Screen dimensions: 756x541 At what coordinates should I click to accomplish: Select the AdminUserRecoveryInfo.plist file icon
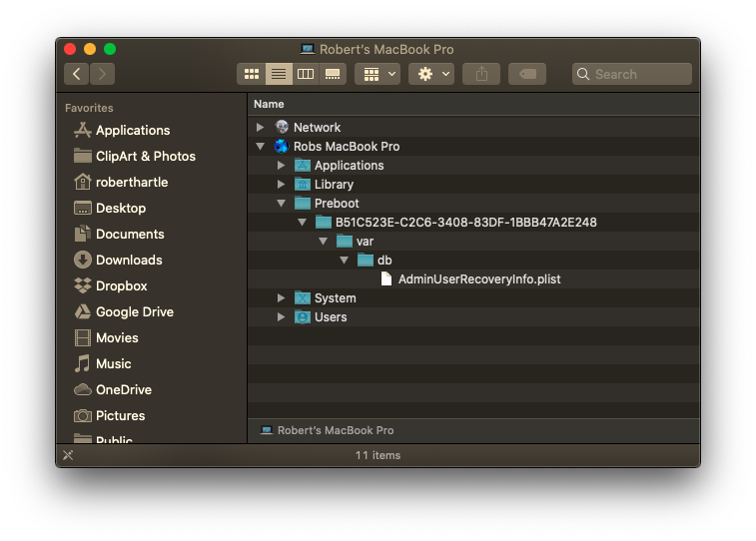pos(386,278)
